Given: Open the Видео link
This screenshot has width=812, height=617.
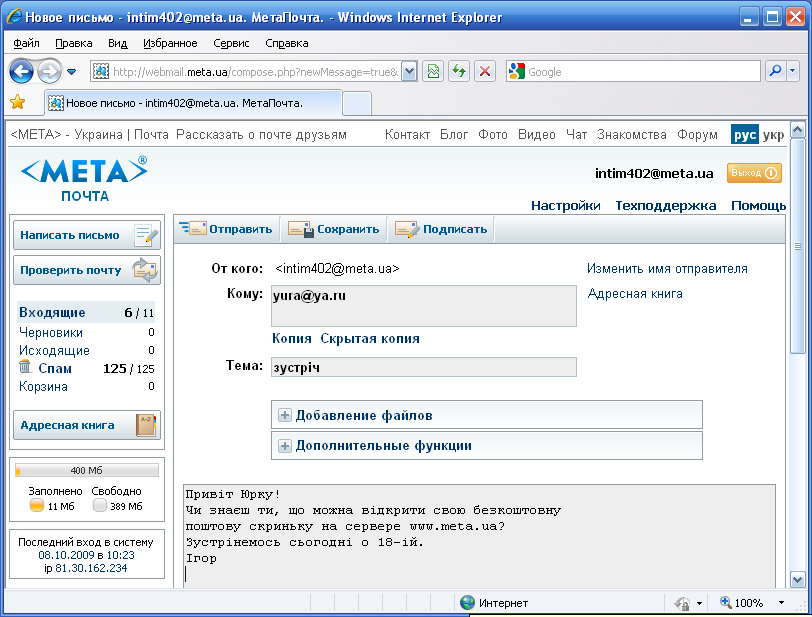Looking at the screenshot, I should tap(536, 135).
